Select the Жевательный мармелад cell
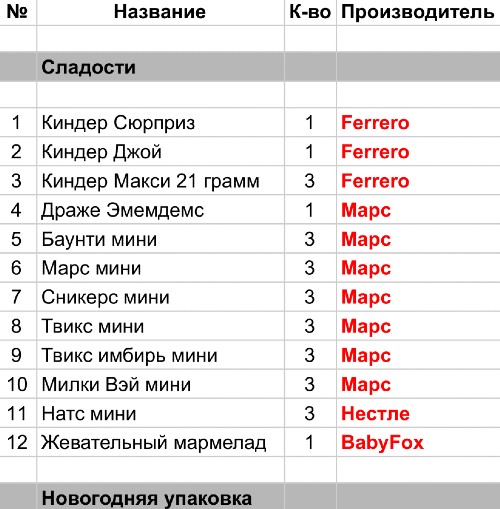The width and height of the screenshot is (500, 509). (x=160, y=442)
